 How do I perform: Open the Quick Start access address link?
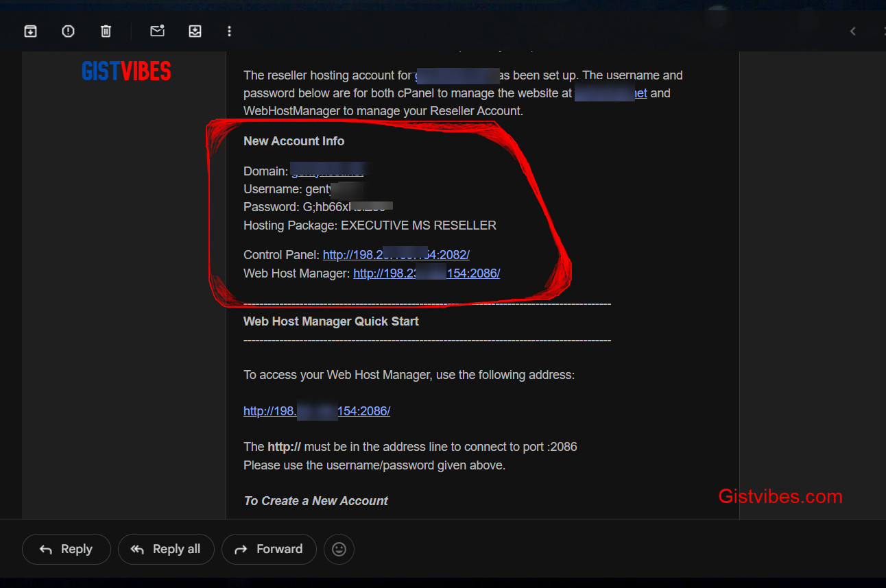(x=316, y=411)
